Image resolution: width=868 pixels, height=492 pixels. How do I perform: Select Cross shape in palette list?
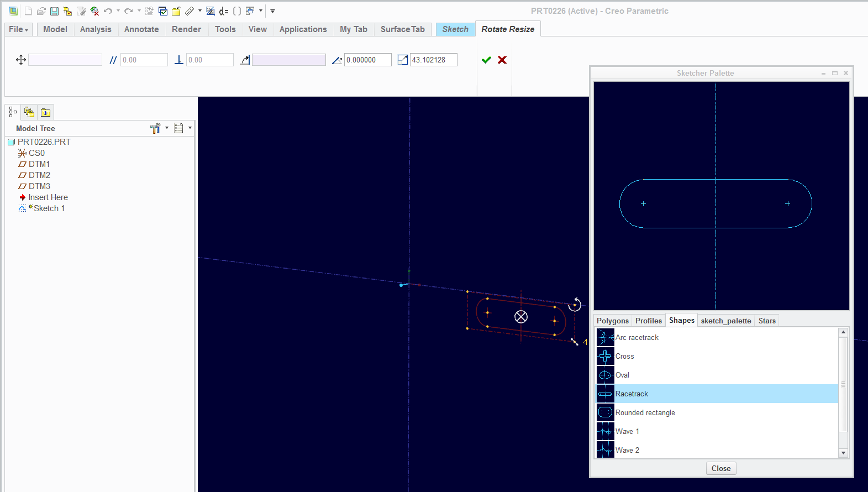(x=717, y=356)
